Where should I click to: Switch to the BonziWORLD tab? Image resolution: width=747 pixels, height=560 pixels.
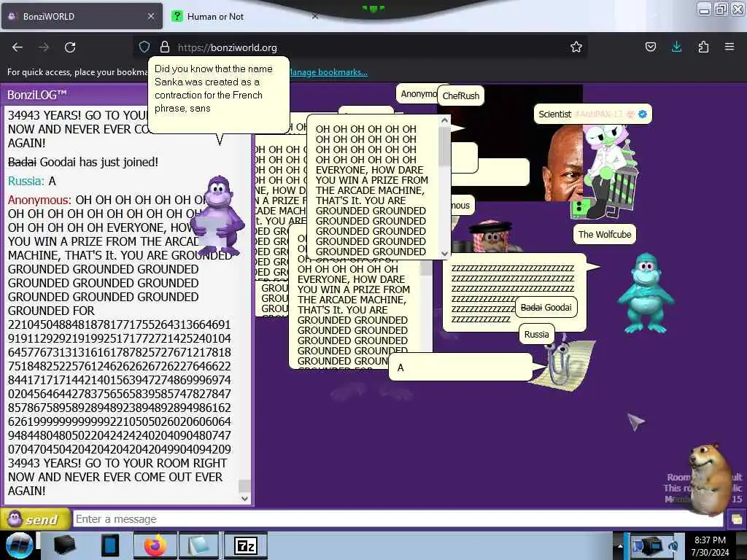pyautogui.click(x=82, y=16)
